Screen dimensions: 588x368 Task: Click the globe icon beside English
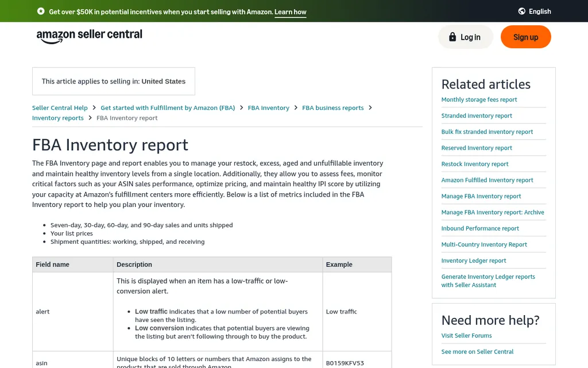click(521, 11)
